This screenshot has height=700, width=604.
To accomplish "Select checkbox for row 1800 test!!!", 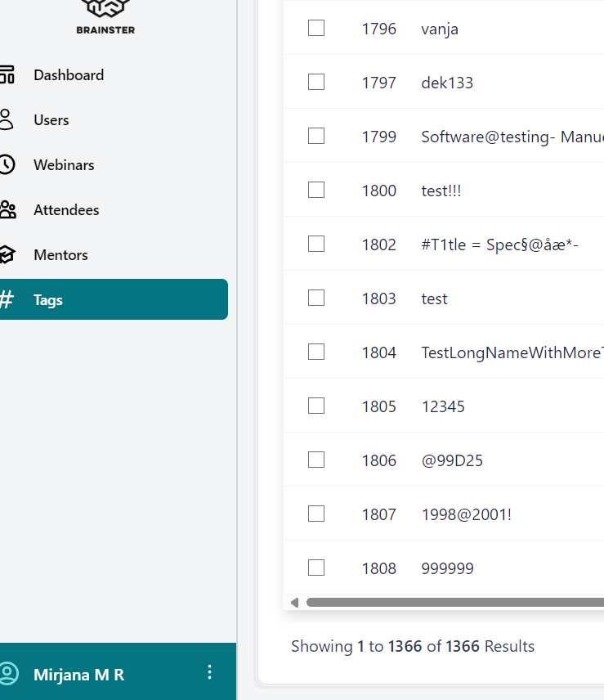I will (x=316, y=191).
